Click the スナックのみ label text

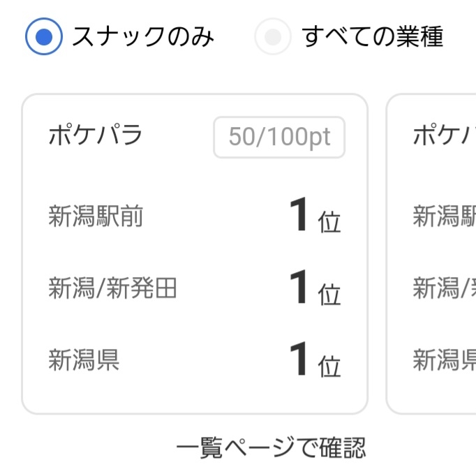pyautogui.click(x=142, y=36)
